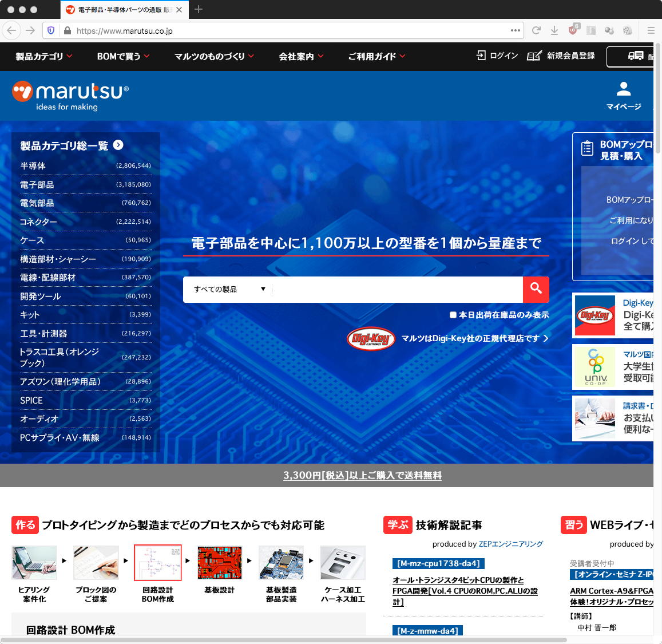Expand the 会社案内 menu
662x644 pixels.
301,56
